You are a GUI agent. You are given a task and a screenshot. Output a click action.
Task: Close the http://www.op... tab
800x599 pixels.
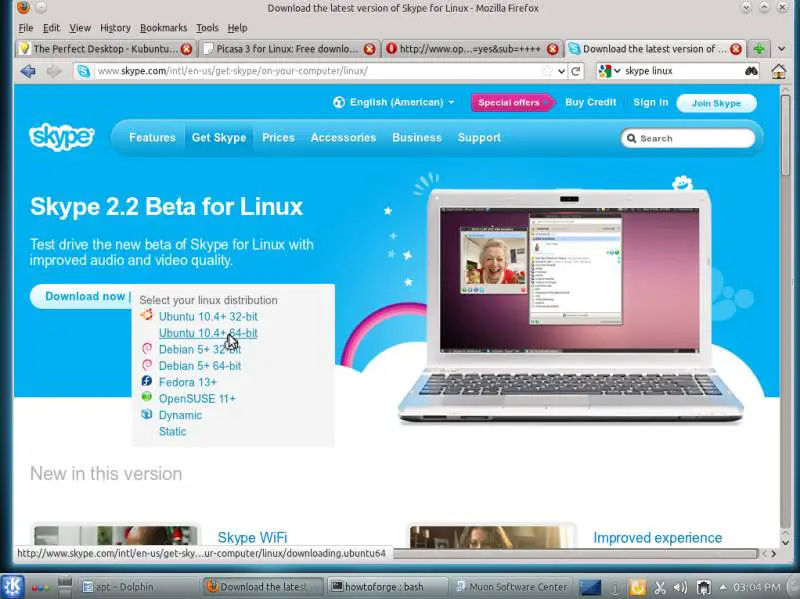pyautogui.click(x=553, y=49)
